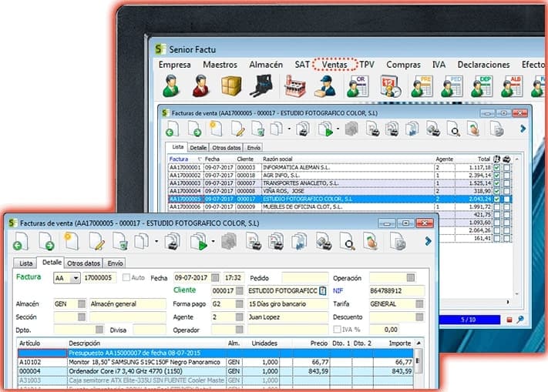Toggle the Auto checkbox next to invoice number
This screenshot has height=392, width=548.
(126, 277)
